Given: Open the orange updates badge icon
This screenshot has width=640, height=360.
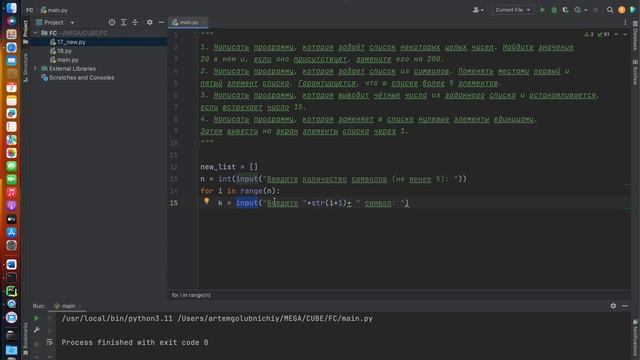Looking at the screenshot, I should pyautogui.click(x=622, y=10).
